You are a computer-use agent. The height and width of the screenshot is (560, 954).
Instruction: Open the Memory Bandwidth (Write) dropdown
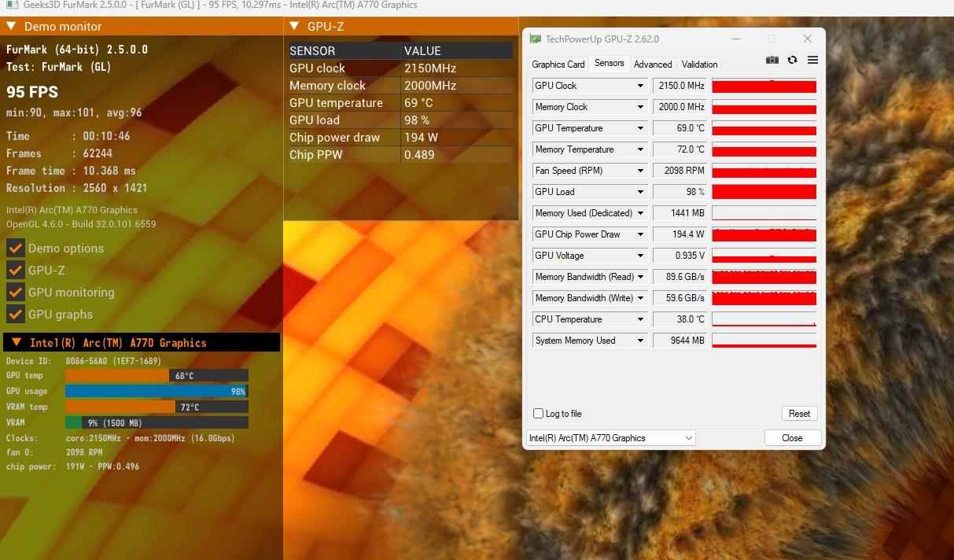point(641,298)
